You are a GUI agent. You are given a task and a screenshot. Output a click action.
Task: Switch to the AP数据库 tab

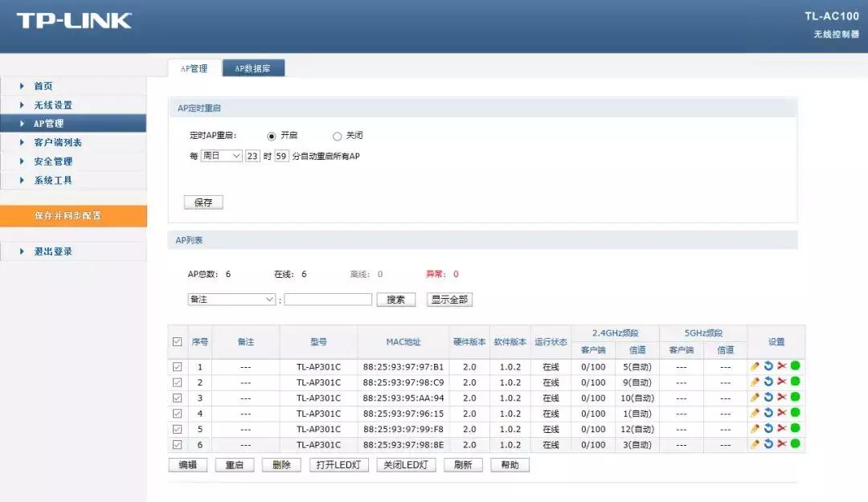pos(255,68)
